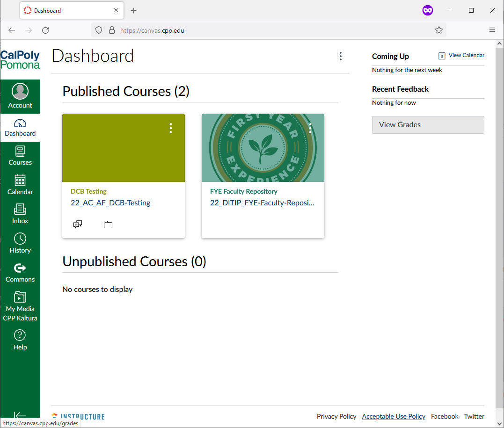Click the View Grades button
The width and height of the screenshot is (504, 428).
tap(428, 125)
